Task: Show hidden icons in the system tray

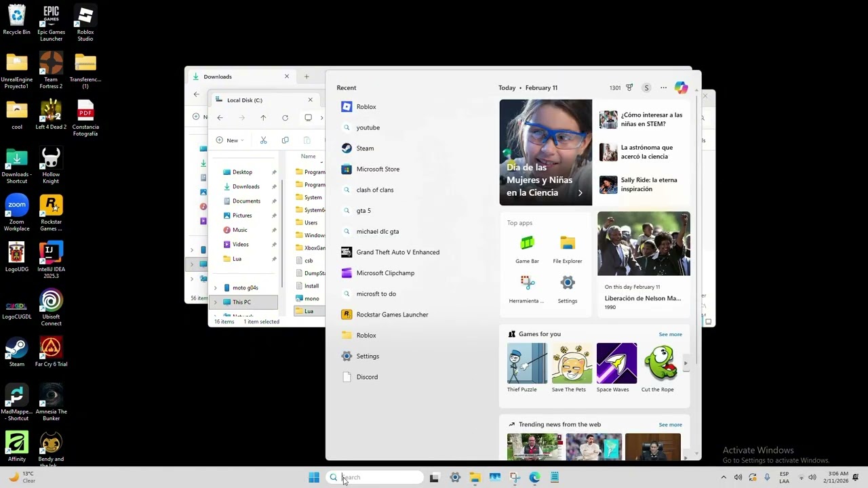Action: (724, 477)
